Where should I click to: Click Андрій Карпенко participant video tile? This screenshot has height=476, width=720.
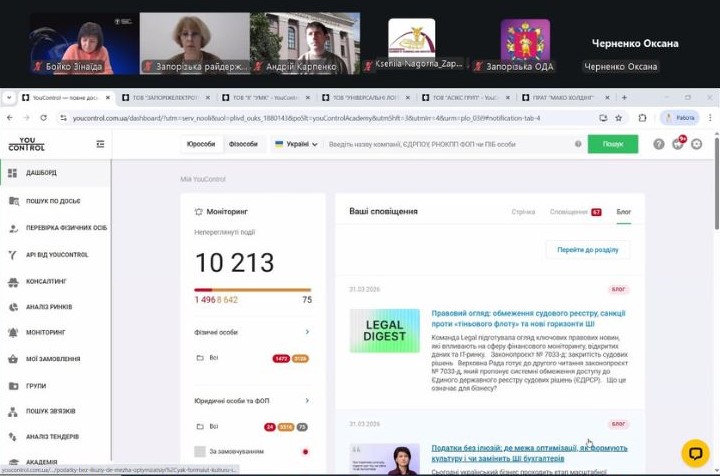pyautogui.click(x=305, y=43)
